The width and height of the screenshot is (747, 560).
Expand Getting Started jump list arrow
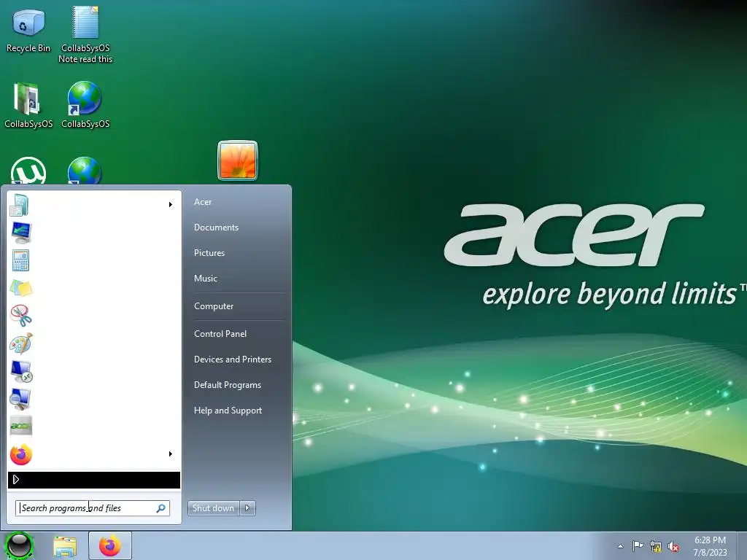(x=171, y=205)
